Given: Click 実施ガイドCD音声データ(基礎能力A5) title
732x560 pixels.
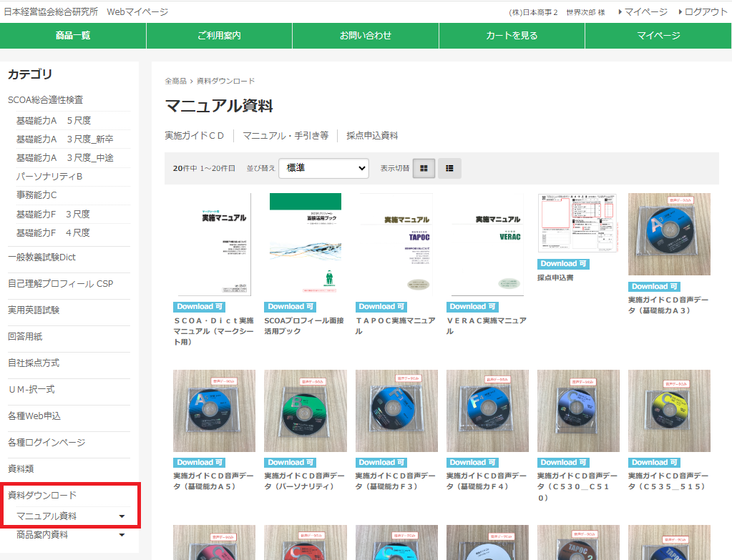Looking at the screenshot, I should (x=213, y=481).
